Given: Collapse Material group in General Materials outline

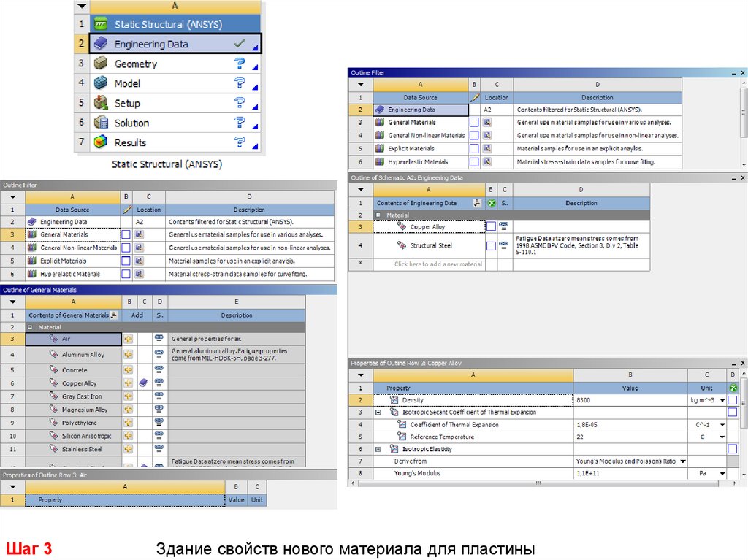Looking at the screenshot, I should coord(30,327).
